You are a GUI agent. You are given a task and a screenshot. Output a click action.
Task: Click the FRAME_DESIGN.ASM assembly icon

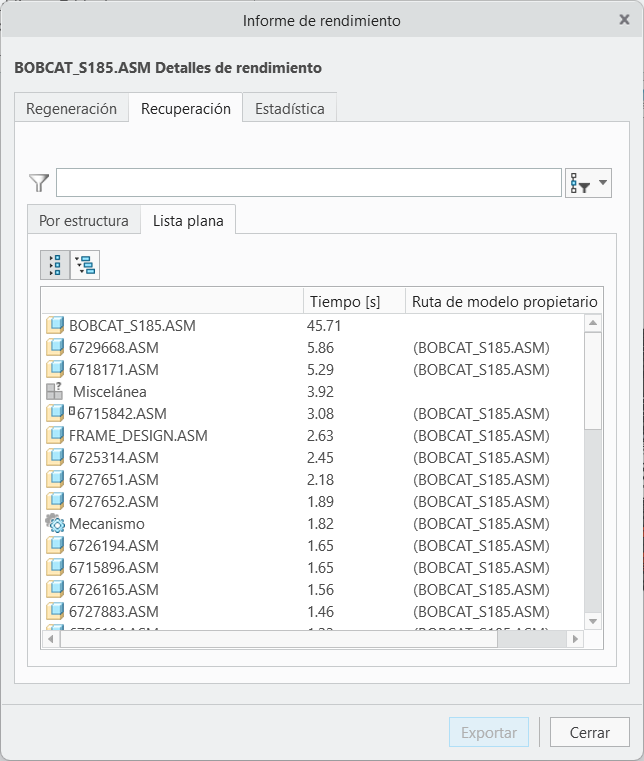55,435
